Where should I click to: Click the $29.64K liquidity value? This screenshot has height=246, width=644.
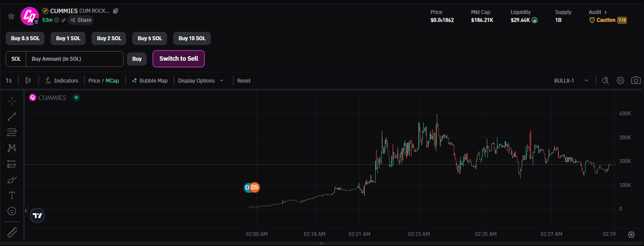[x=520, y=20]
